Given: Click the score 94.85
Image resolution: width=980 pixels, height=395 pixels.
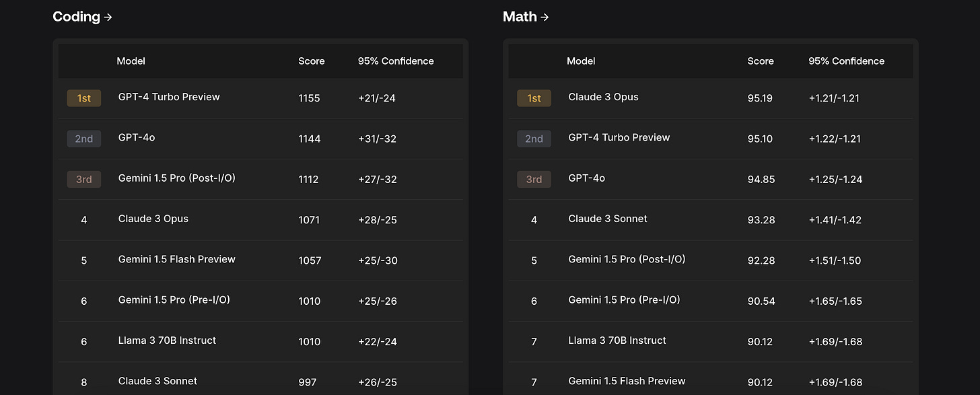Looking at the screenshot, I should [x=761, y=180].
